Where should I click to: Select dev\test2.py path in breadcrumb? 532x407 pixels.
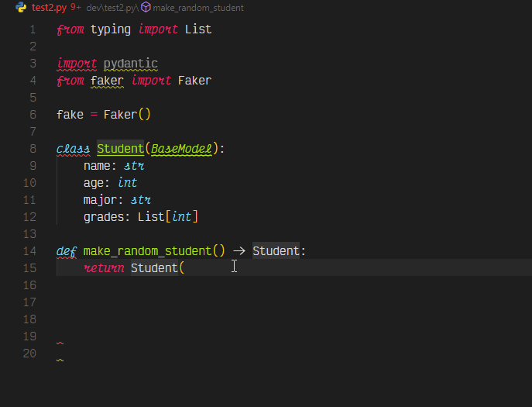(x=112, y=8)
